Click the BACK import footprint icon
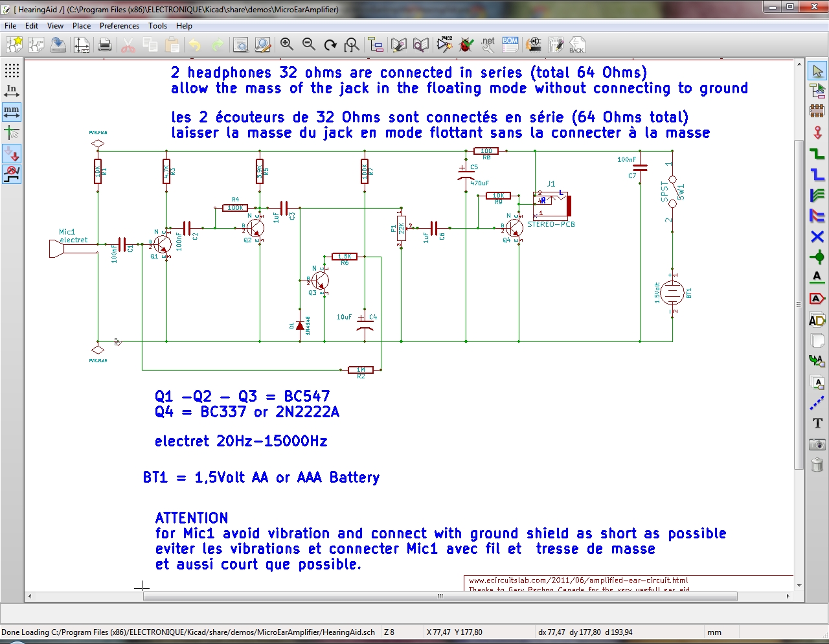 tap(577, 45)
